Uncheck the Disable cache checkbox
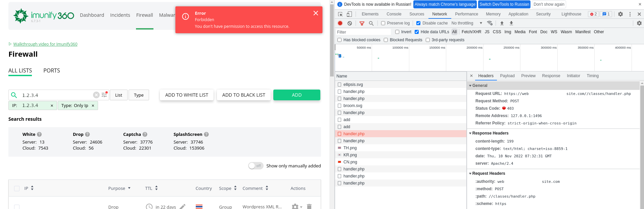 click(418, 23)
